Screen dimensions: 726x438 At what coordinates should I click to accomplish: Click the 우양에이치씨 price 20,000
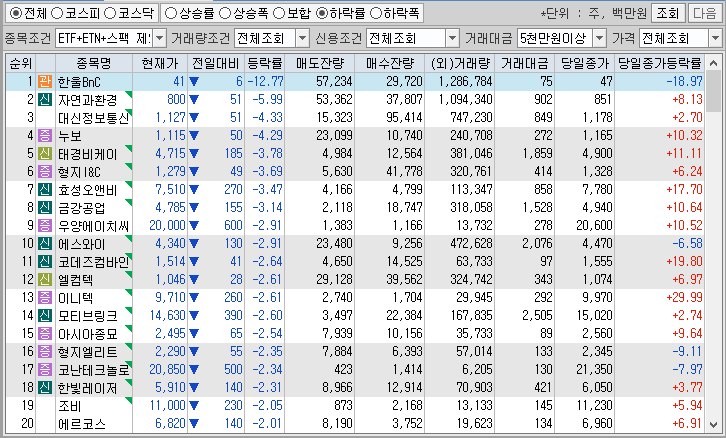[x=167, y=225]
